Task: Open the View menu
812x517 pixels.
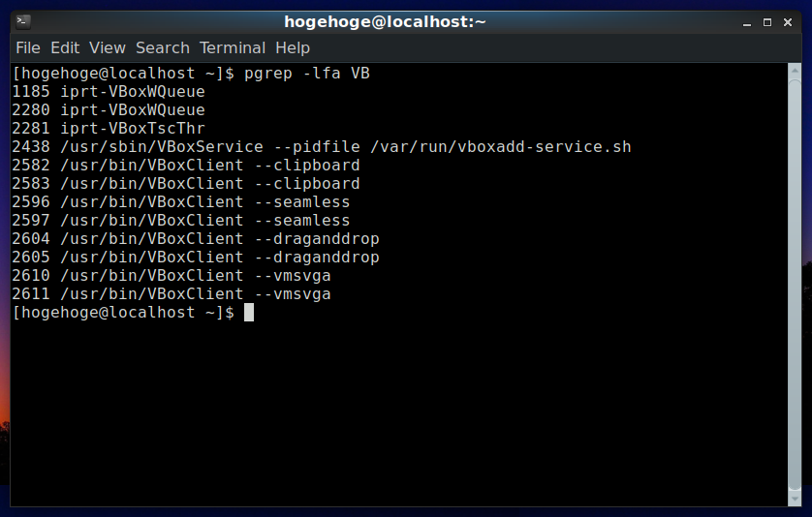Action: [x=108, y=48]
